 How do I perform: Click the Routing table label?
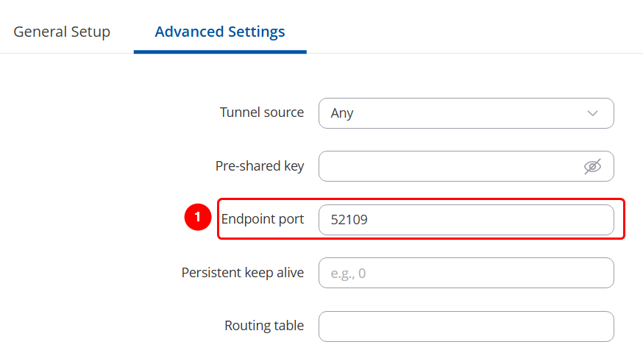263,326
